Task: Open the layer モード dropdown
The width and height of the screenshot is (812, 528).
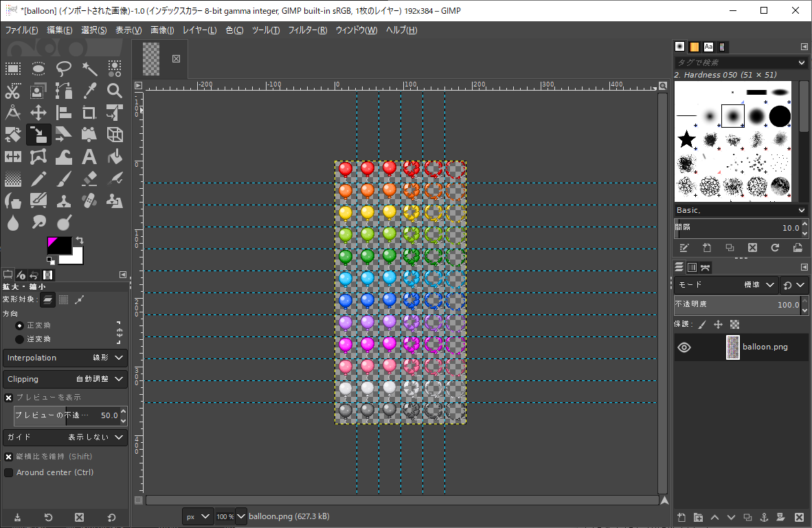Action: (725, 285)
